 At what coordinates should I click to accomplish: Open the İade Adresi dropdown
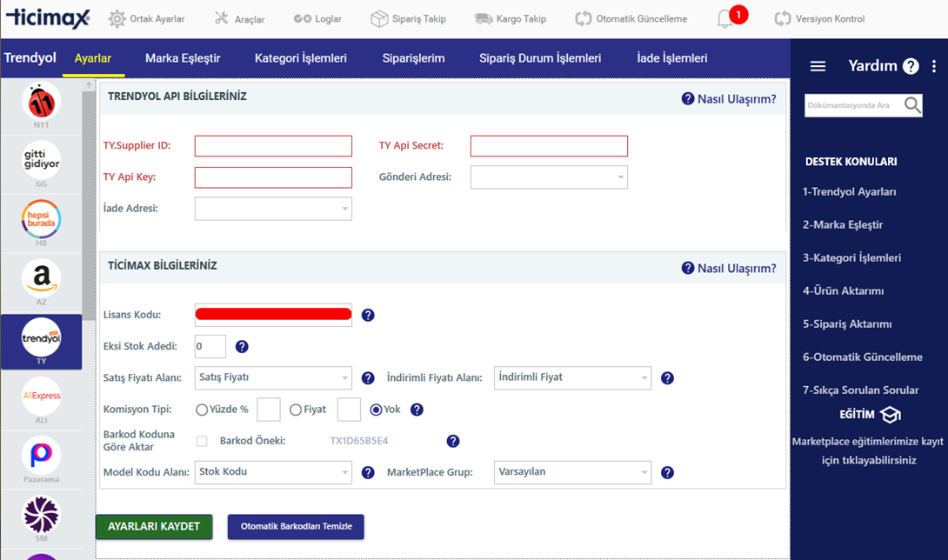(273, 209)
